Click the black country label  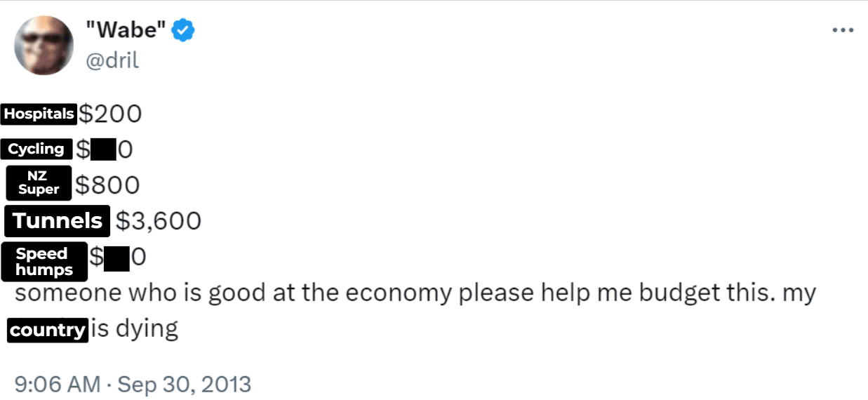(48, 330)
